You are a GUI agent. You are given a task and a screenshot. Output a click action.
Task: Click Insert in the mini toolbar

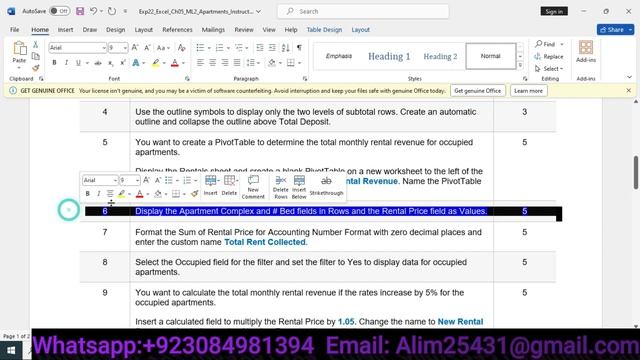tap(211, 186)
